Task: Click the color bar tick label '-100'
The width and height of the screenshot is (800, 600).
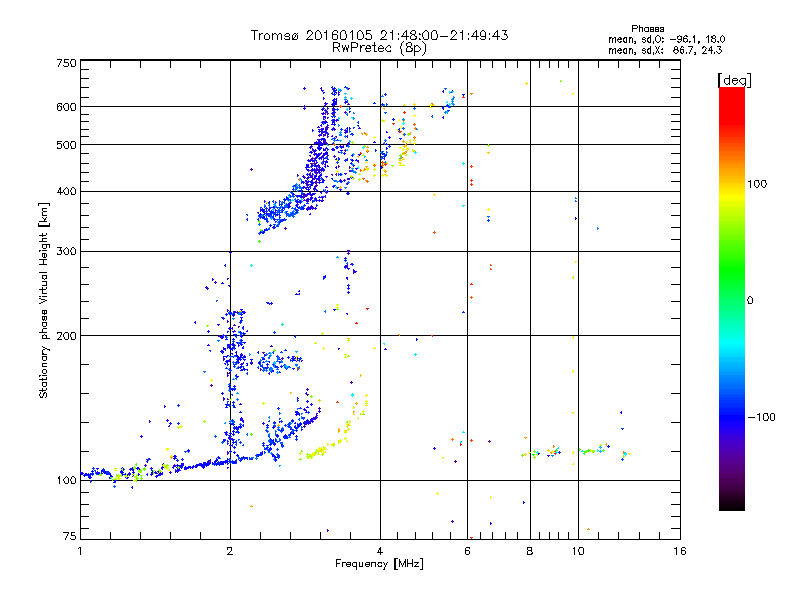Action: point(761,417)
